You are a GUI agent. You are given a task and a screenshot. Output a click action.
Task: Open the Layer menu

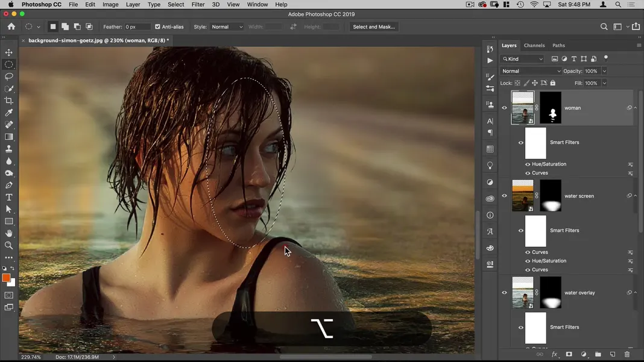133,4
